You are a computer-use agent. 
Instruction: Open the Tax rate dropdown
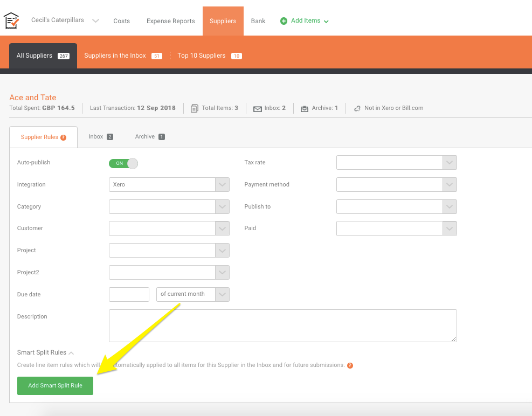click(x=396, y=163)
